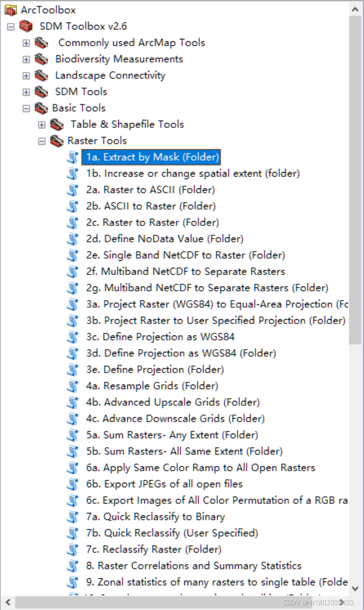Image resolution: width=364 pixels, height=610 pixels.
Task: Collapse the Raster Tools toolset
Action: pos(41,141)
